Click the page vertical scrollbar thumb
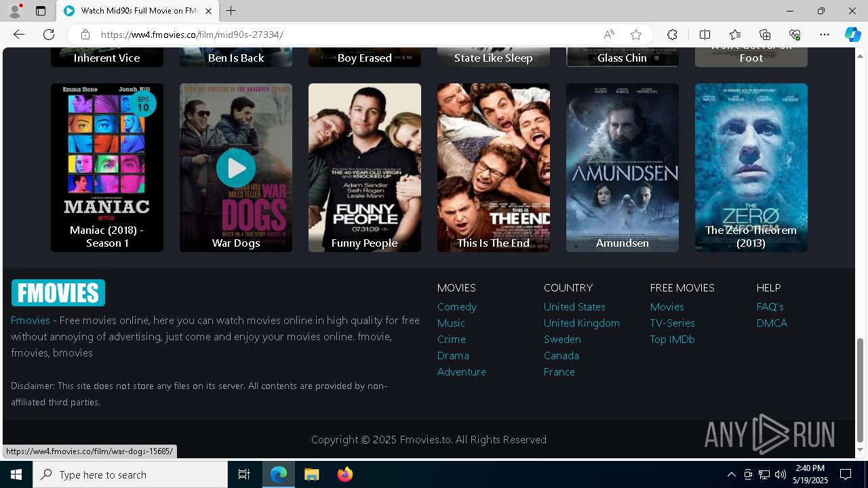Image resolution: width=868 pixels, height=488 pixels. coord(861,390)
